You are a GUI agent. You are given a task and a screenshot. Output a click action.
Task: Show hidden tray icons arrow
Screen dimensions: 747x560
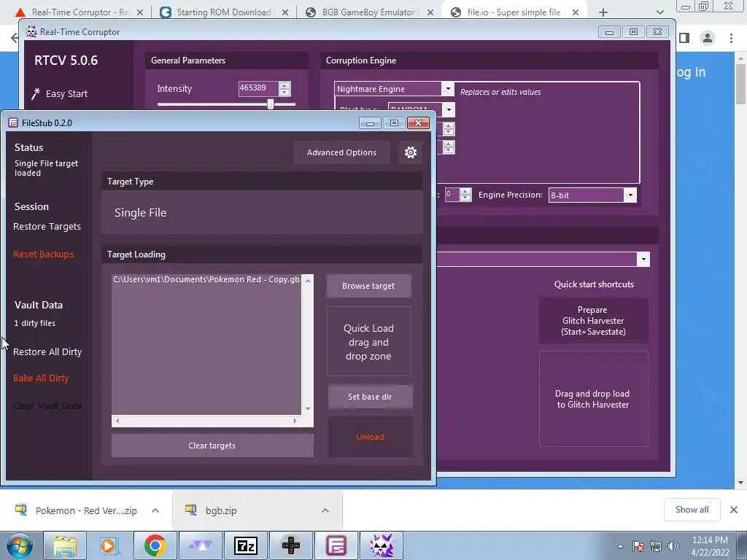[620, 546]
